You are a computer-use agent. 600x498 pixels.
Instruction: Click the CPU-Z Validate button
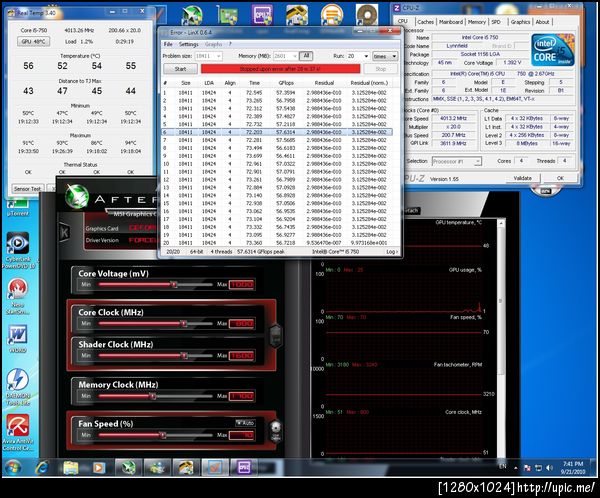(523, 178)
